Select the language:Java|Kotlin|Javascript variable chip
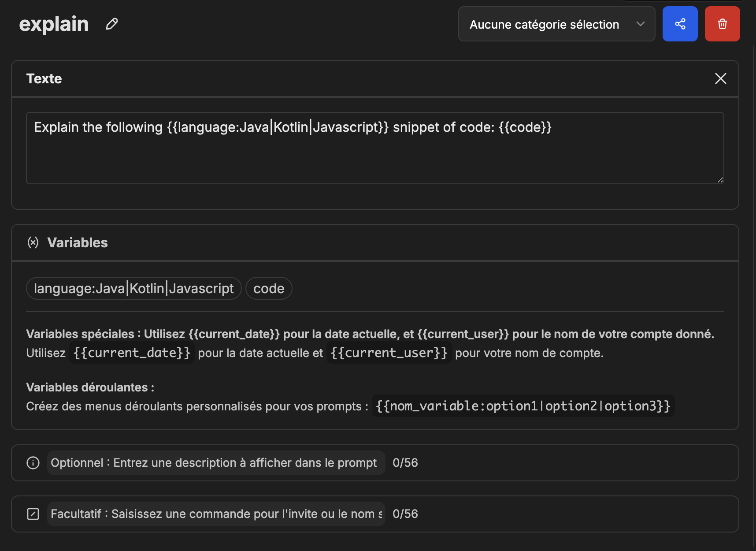756x551 pixels. click(x=134, y=288)
